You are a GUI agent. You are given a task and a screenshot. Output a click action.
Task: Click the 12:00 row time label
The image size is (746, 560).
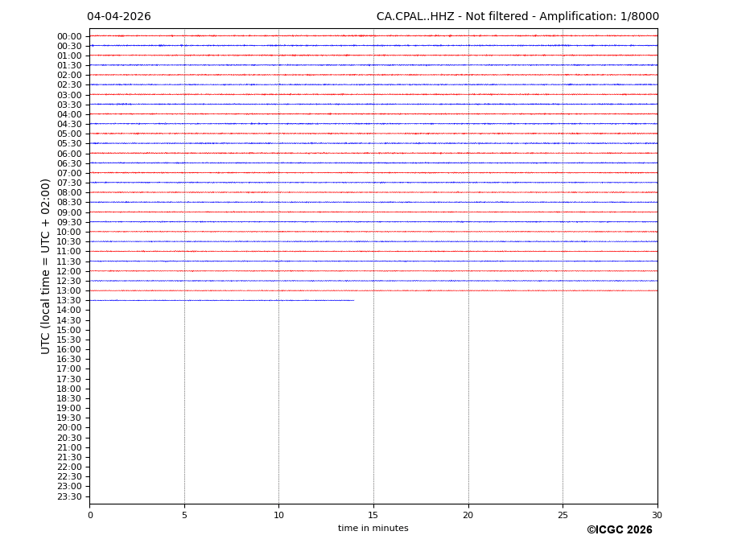point(69,271)
